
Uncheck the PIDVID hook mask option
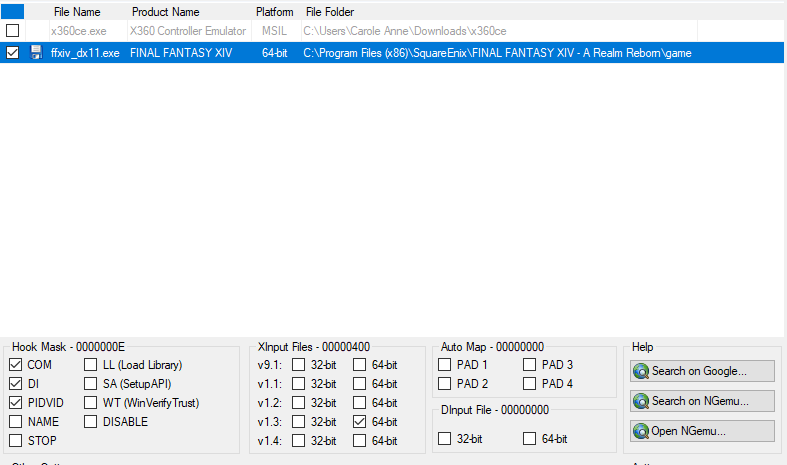(x=16, y=403)
